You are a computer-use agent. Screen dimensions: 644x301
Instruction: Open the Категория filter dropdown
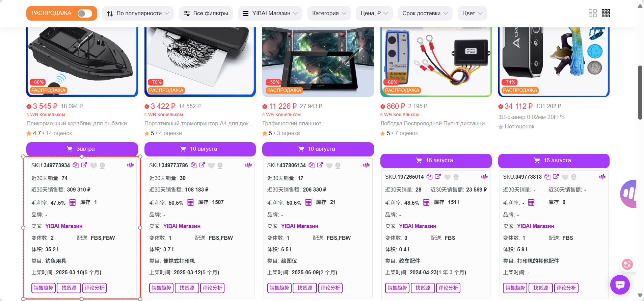[x=329, y=14]
